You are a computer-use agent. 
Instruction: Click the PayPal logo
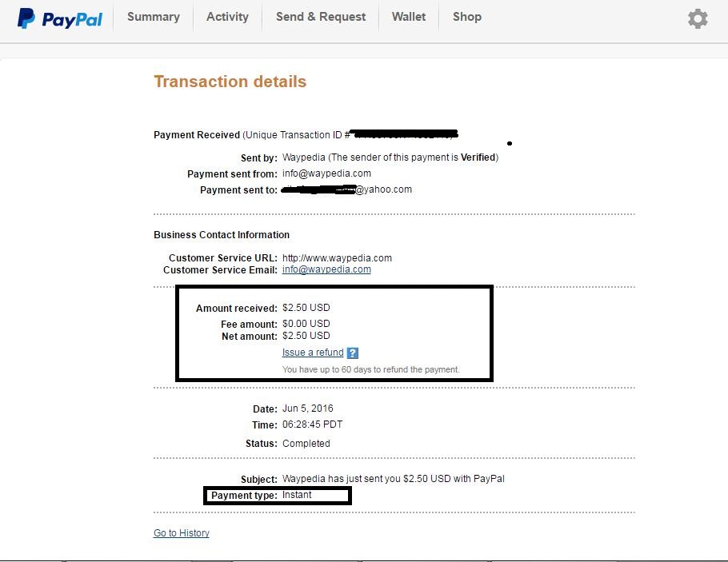[59, 18]
